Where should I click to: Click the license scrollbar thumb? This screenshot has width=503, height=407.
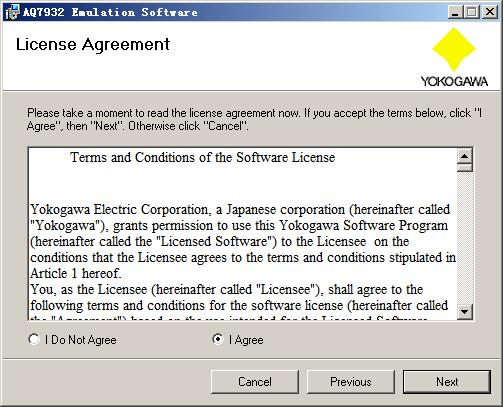point(465,168)
